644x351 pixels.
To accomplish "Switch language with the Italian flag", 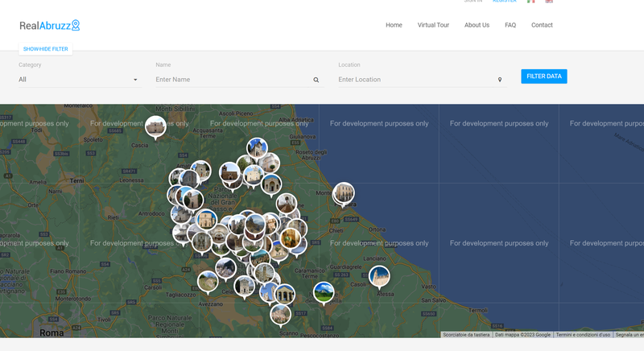I will pos(530,2).
